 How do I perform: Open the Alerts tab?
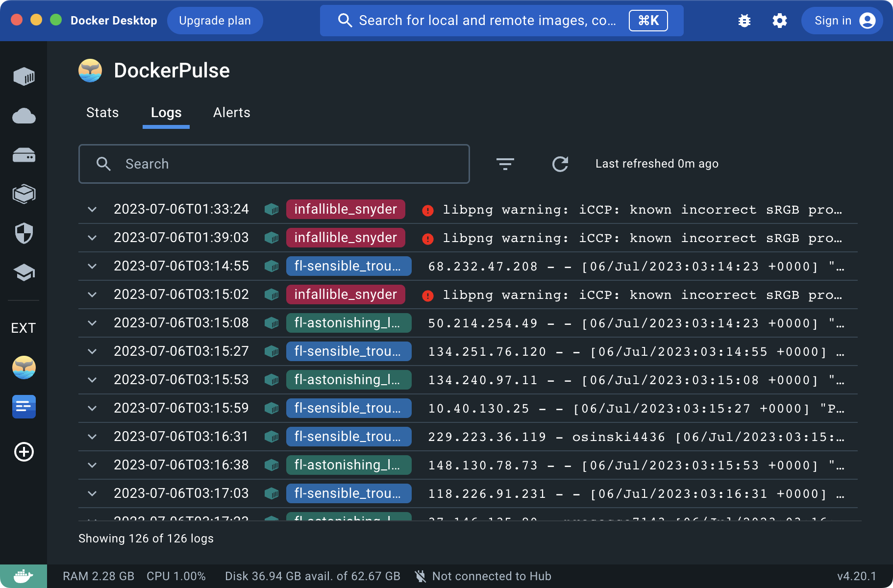tap(232, 113)
